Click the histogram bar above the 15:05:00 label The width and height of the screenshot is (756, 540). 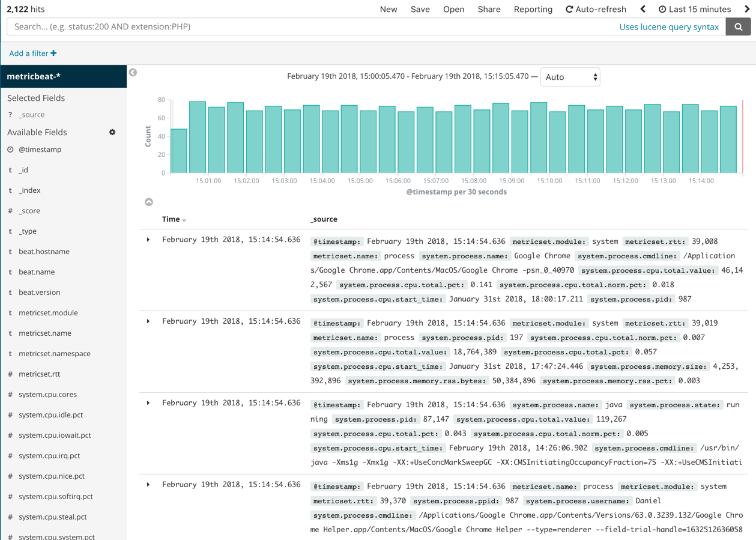point(368,142)
